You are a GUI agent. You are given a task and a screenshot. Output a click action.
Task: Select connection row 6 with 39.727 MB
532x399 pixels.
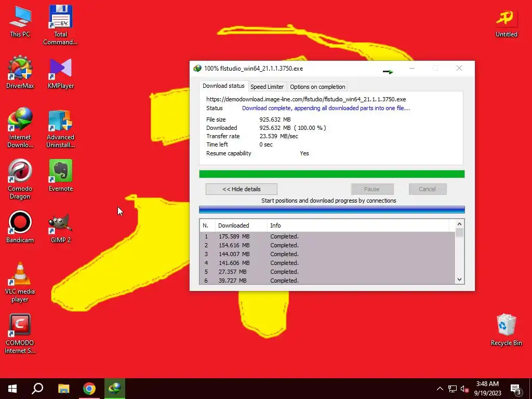coord(327,280)
